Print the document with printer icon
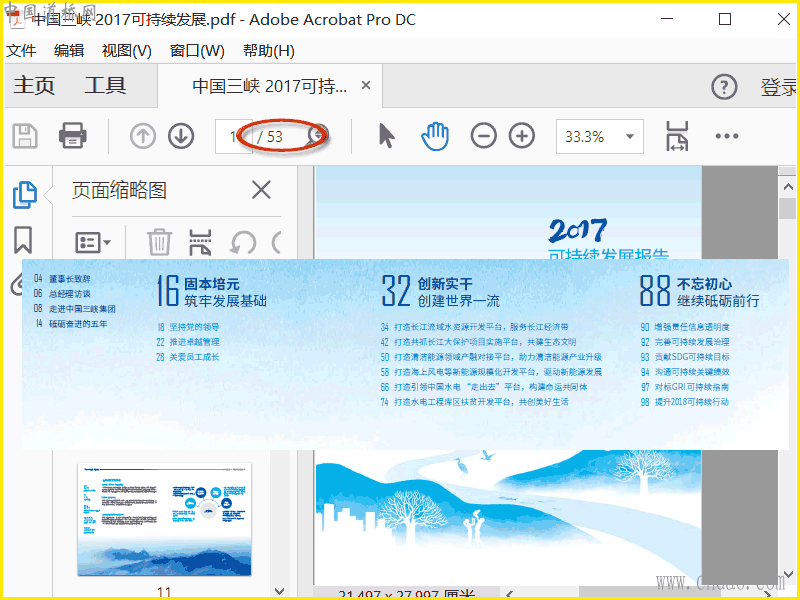Viewport: 800px width, 600px height. (72, 136)
